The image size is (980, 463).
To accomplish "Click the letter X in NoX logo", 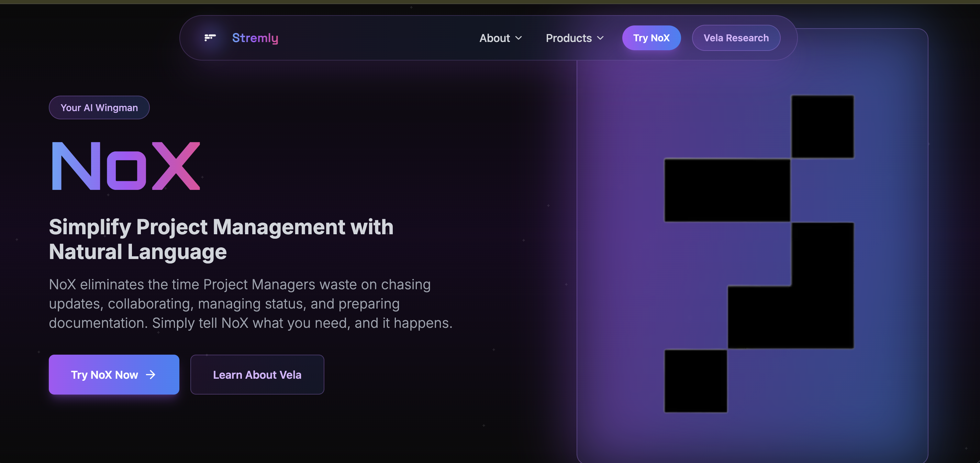I will [x=176, y=166].
